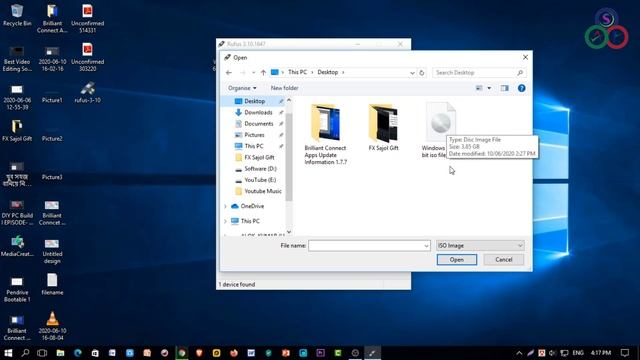Select the YouTube (E:) drive
This screenshot has height=360, width=640.
coord(260,180)
